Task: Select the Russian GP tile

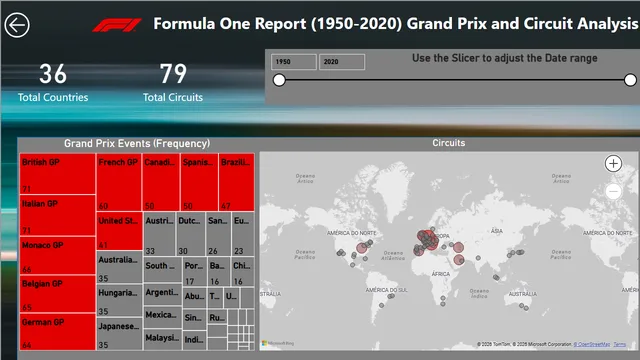Action: point(217,317)
